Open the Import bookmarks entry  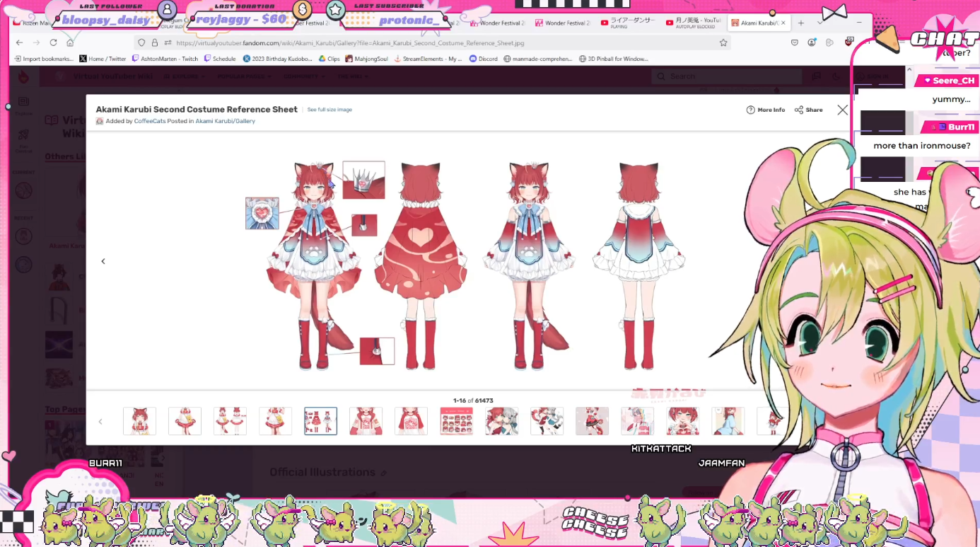click(44, 59)
